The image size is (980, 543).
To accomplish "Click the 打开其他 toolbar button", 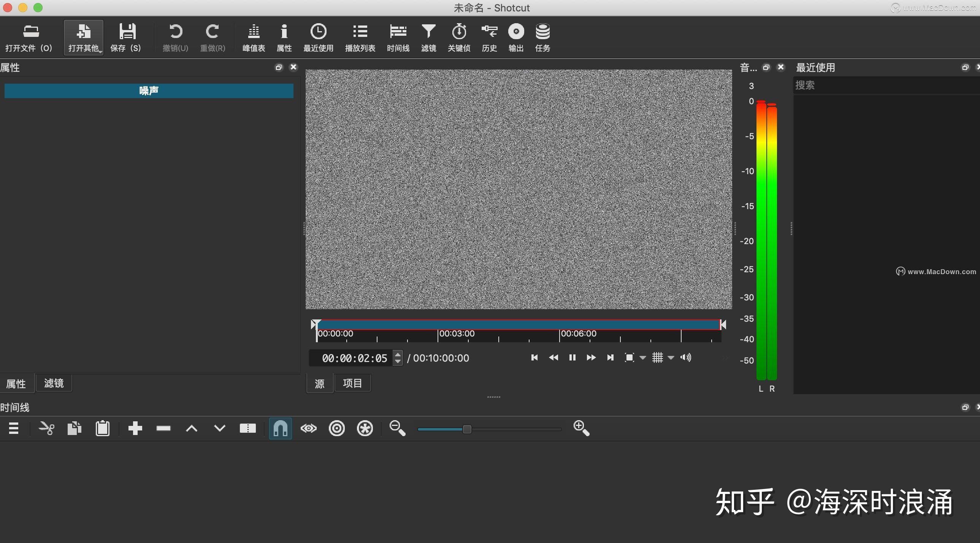I will point(84,38).
